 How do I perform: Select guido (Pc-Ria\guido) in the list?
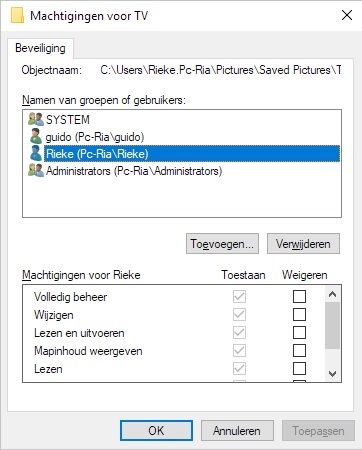pos(95,137)
